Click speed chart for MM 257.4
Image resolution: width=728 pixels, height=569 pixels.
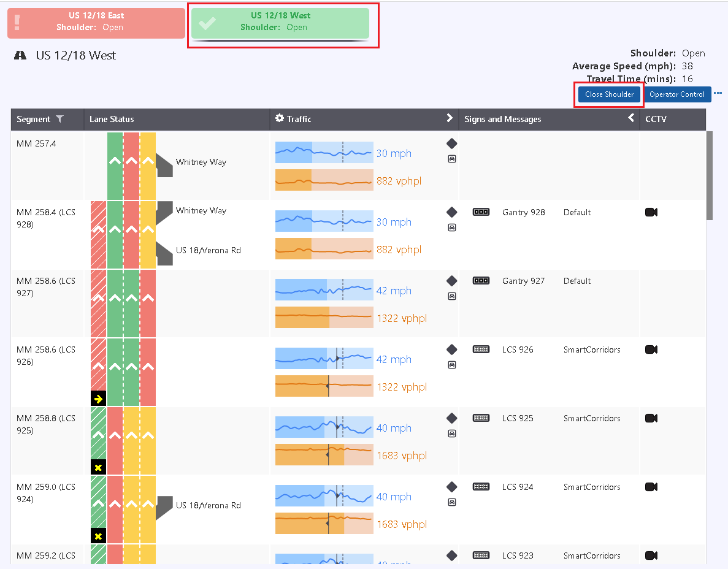point(324,152)
